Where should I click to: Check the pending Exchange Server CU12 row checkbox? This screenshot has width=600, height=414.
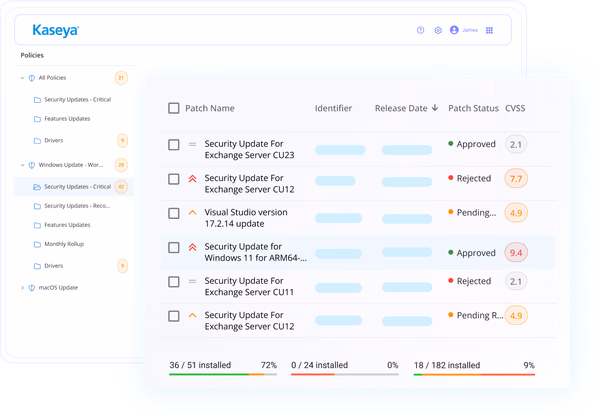click(174, 316)
